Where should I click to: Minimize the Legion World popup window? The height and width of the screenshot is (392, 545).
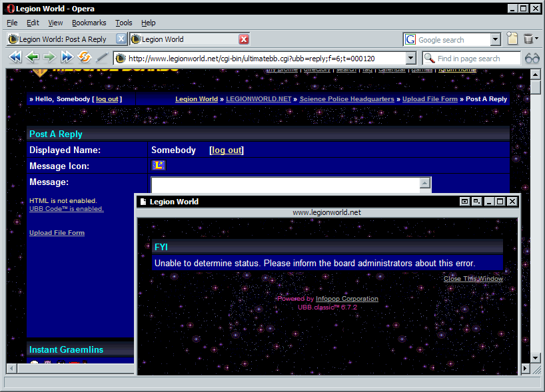coord(488,202)
